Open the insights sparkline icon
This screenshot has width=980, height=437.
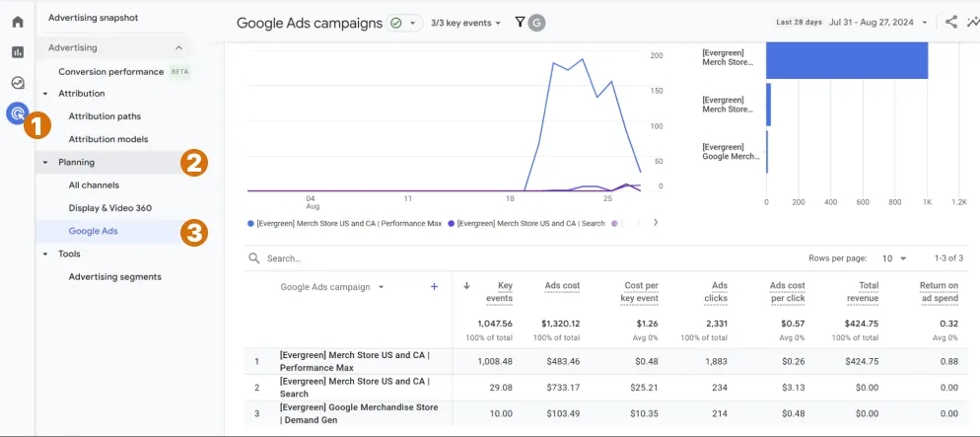[973, 23]
